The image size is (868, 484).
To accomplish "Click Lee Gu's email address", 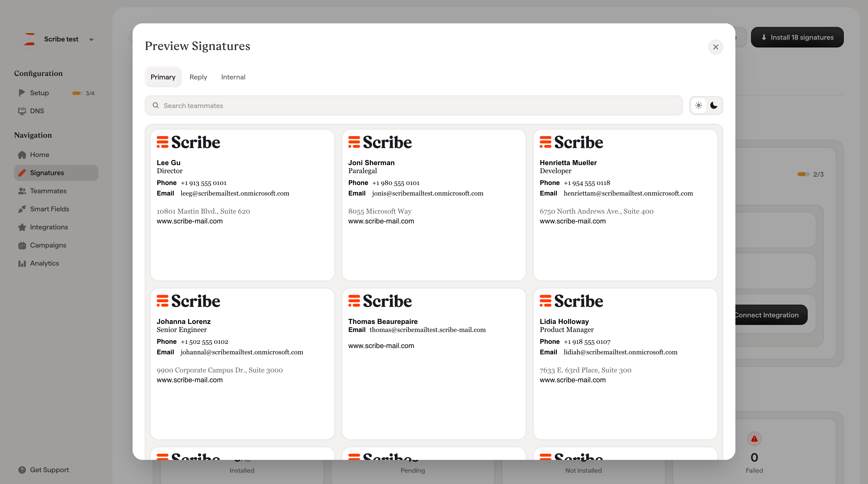I will click(235, 193).
